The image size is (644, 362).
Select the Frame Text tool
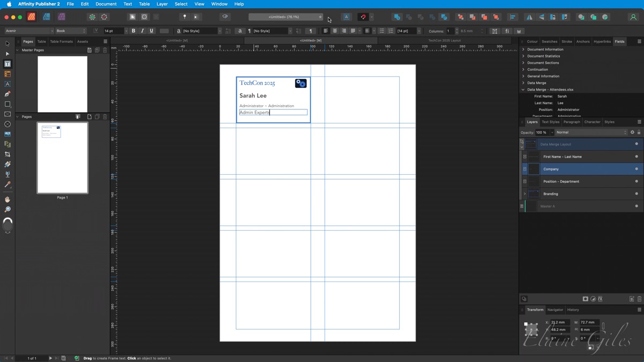click(8, 64)
